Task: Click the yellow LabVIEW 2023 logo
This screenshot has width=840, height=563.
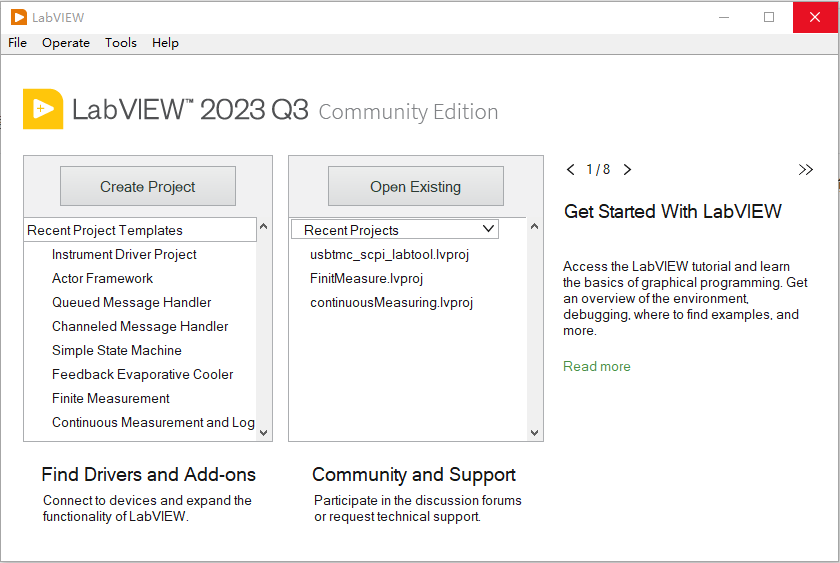Action: tap(43, 109)
